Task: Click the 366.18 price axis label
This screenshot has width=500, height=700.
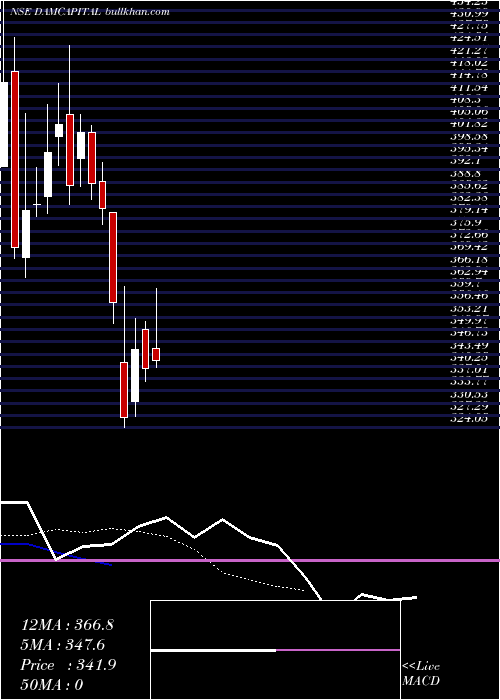Action: coord(469,259)
